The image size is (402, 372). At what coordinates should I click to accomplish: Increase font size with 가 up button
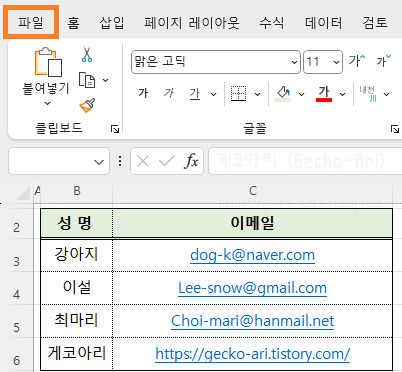coord(357,61)
